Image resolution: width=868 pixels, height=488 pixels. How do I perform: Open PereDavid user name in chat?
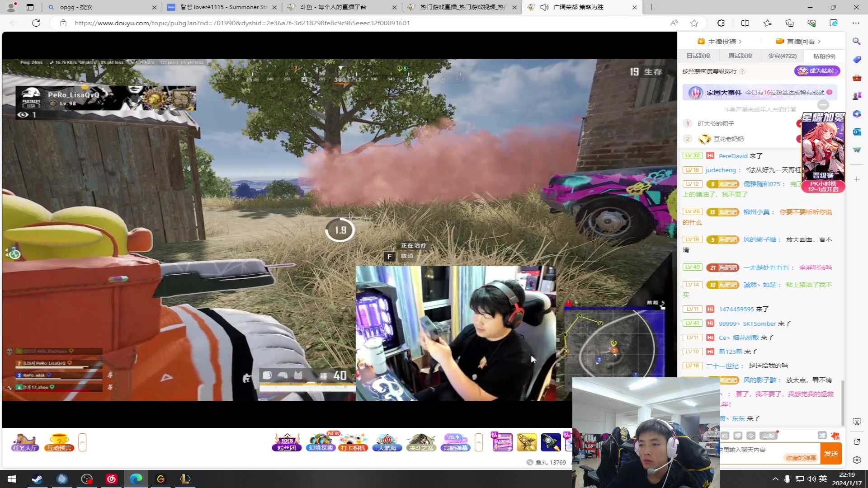click(733, 156)
